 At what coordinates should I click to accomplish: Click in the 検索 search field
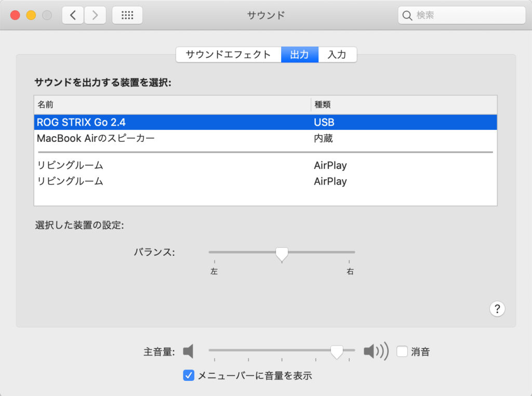[x=462, y=15]
